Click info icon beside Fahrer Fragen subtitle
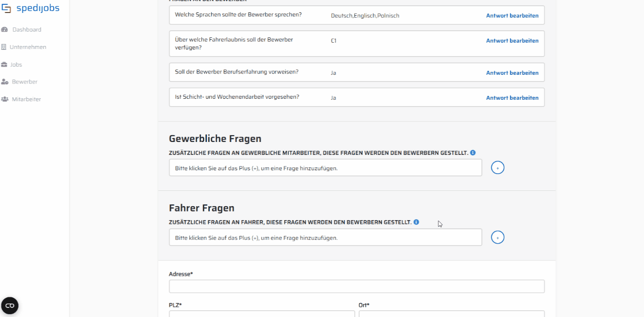Screen dimensions: 644x317 coord(416,222)
